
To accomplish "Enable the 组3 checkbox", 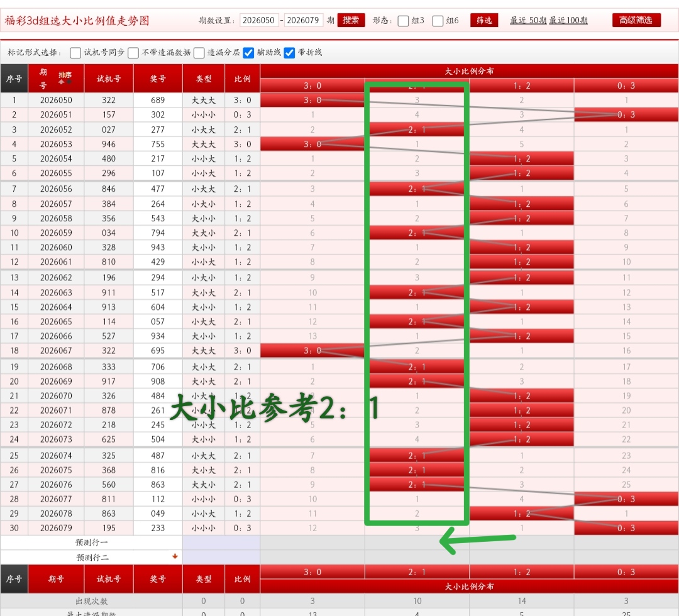I will tap(402, 20).
